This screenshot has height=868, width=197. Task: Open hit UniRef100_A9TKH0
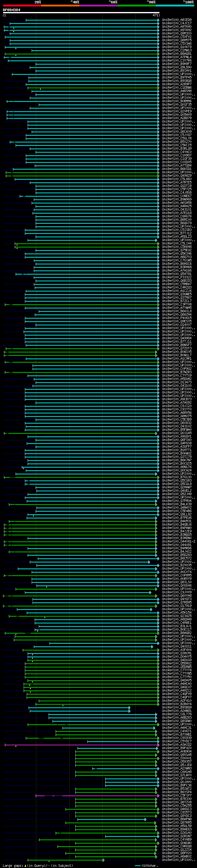tap(176, 26)
